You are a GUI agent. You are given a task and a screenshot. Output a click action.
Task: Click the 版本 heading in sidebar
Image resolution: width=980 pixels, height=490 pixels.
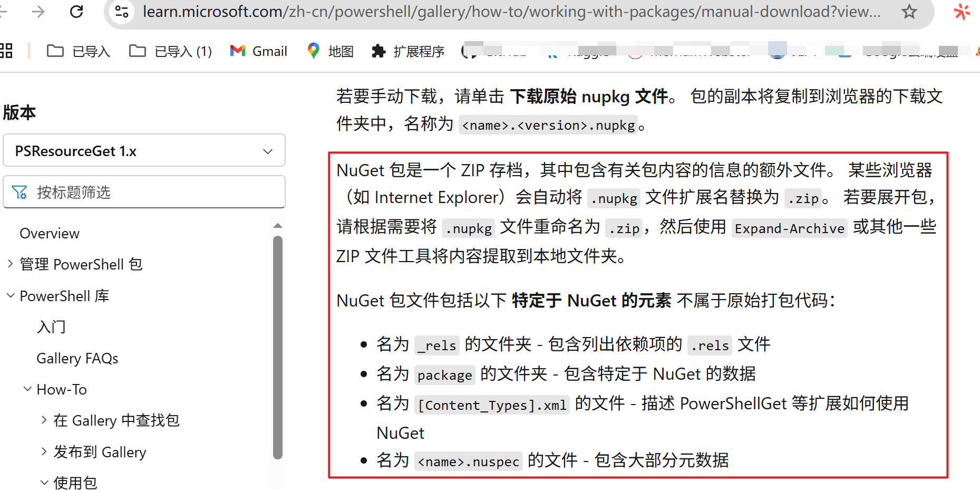19,112
